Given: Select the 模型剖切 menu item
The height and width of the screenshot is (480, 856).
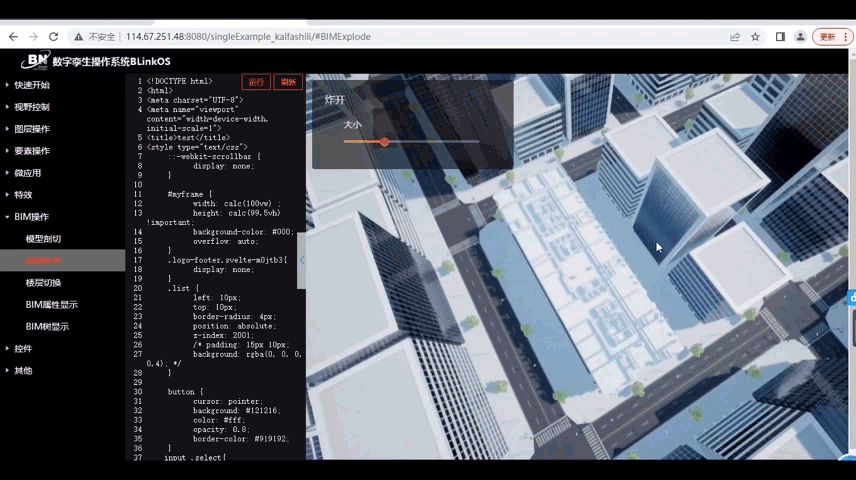Looking at the screenshot, I should click(x=43, y=239).
